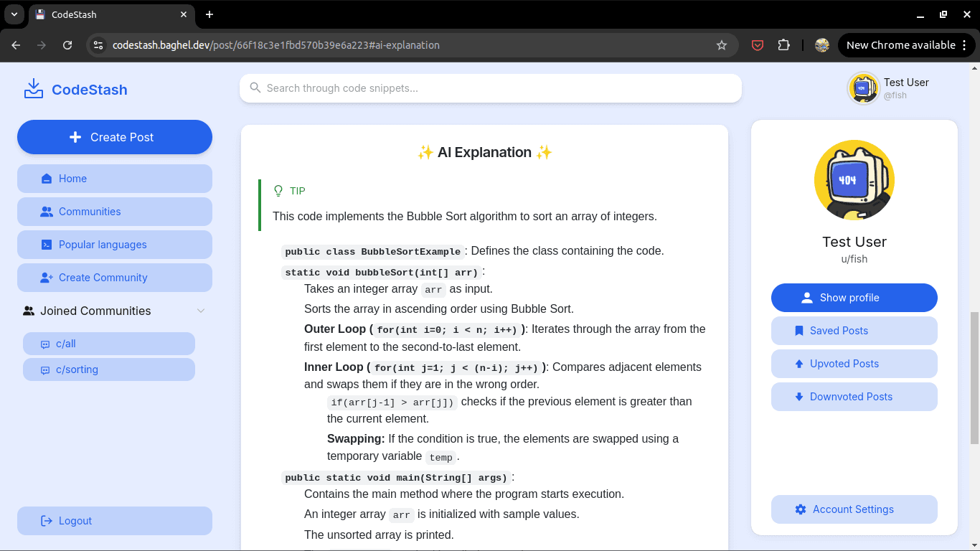Select the CodeStash browser tab
This screenshot has height=551, width=980.
pos(100,14)
